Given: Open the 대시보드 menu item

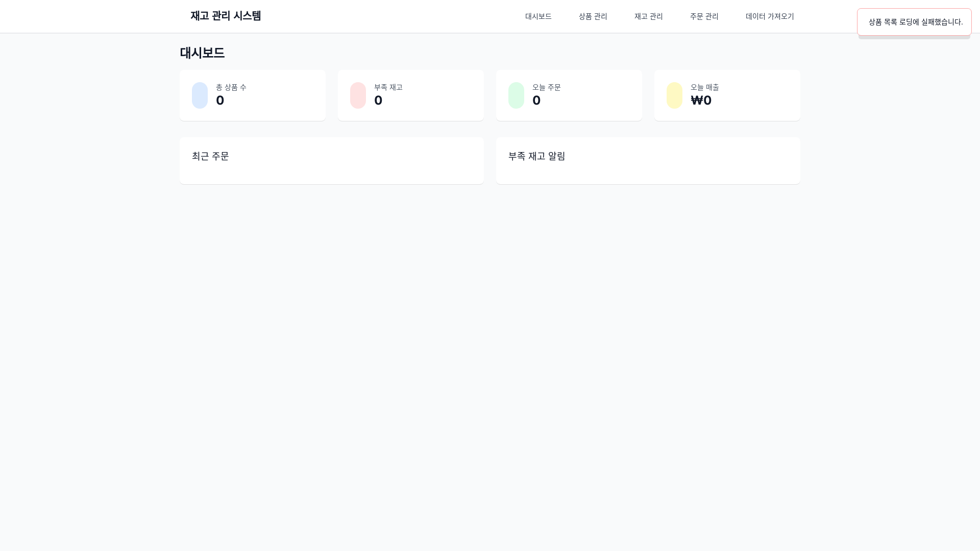Looking at the screenshot, I should [538, 16].
